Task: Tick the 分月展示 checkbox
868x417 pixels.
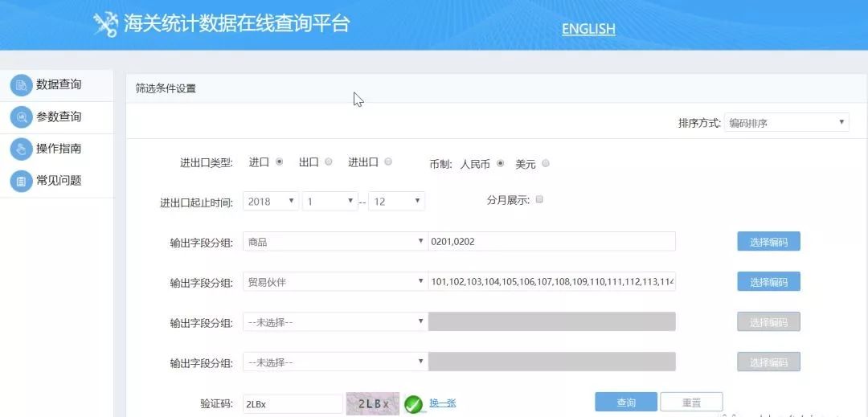Action: click(x=540, y=199)
